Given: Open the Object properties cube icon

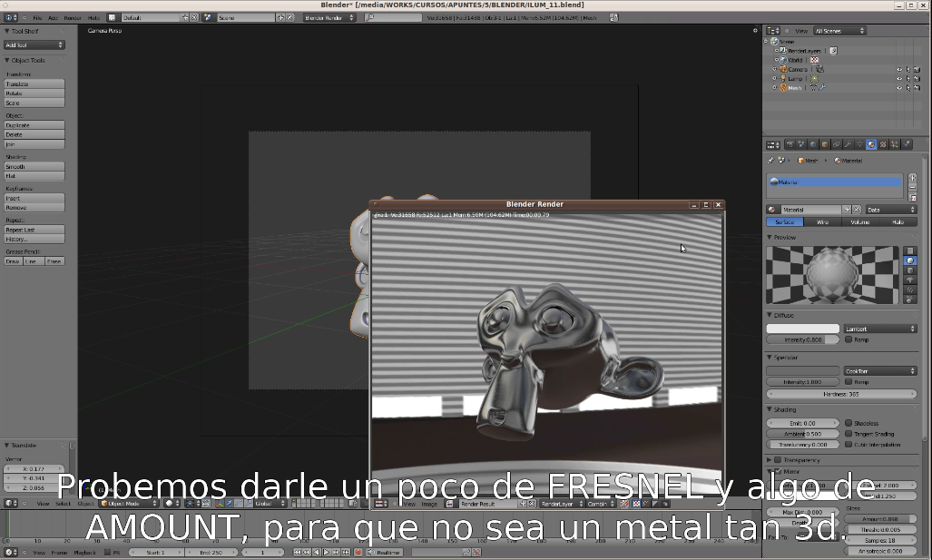Looking at the screenshot, I should pyautogui.click(x=824, y=144).
